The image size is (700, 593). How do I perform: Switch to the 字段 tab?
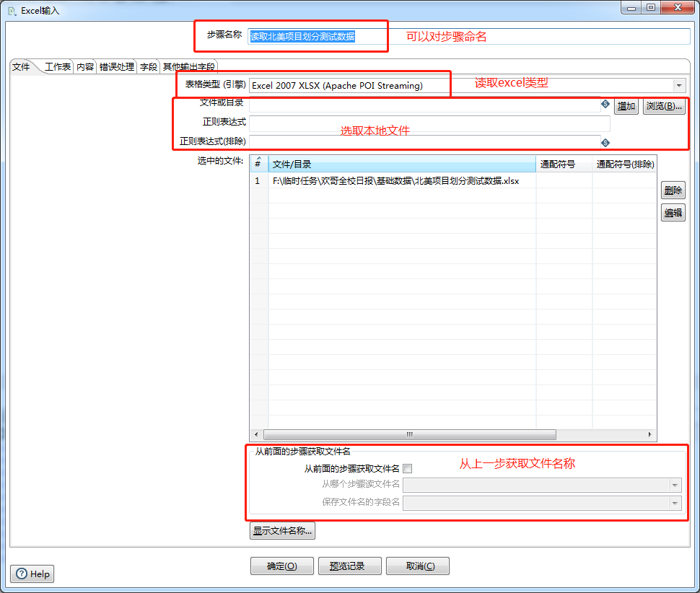click(x=148, y=66)
